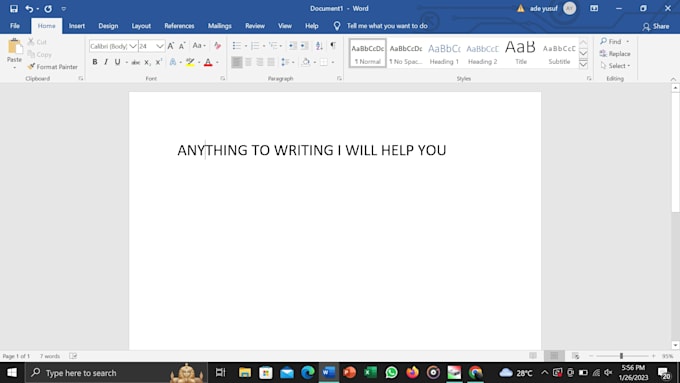This screenshot has height=383, width=680.
Task: Click the Share button
Action: (x=656, y=26)
